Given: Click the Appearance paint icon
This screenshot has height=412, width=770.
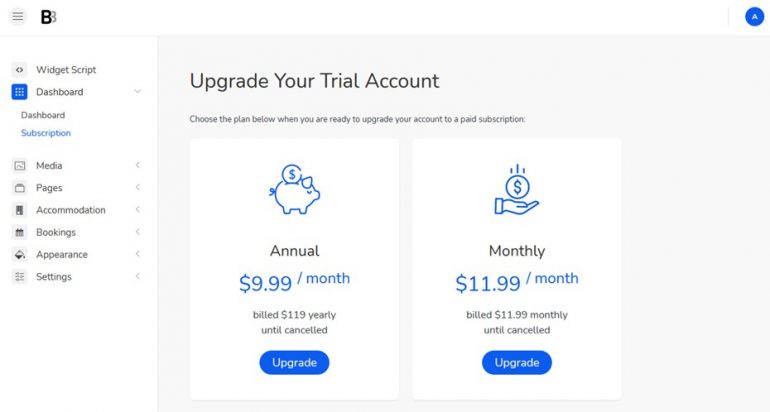Looking at the screenshot, I should coord(19,255).
